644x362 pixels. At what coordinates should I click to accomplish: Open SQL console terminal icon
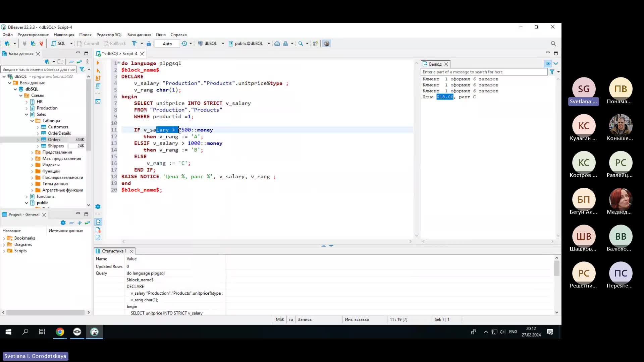[98, 101]
